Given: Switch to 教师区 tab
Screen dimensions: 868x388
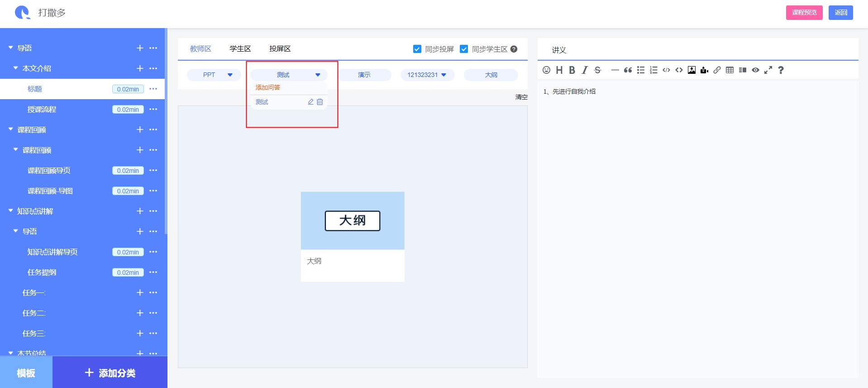Looking at the screenshot, I should [x=200, y=49].
